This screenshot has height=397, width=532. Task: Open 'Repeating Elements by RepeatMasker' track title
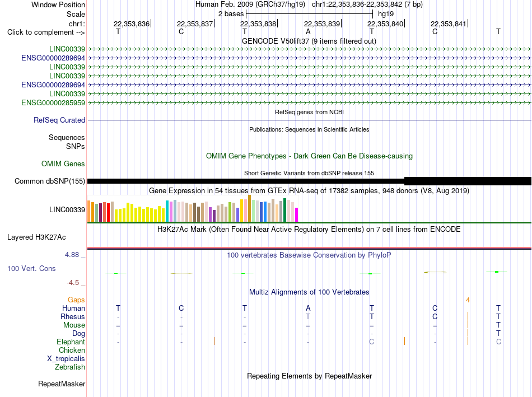(309, 376)
